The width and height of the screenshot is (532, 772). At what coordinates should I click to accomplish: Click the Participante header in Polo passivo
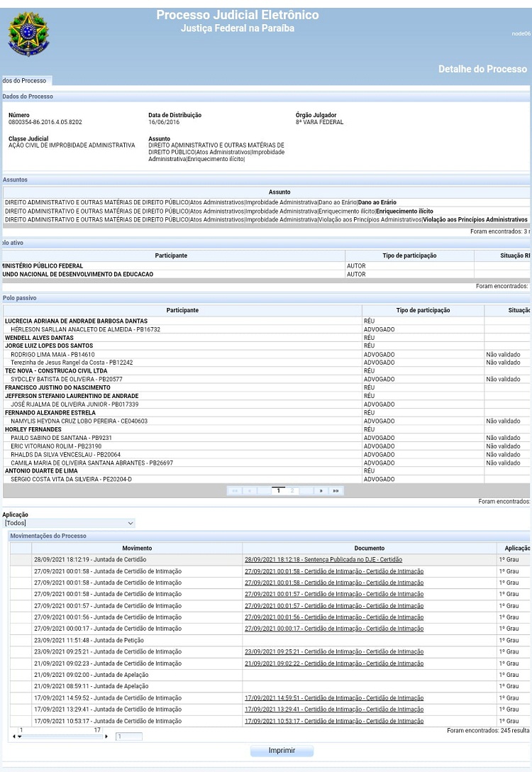(x=182, y=310)
